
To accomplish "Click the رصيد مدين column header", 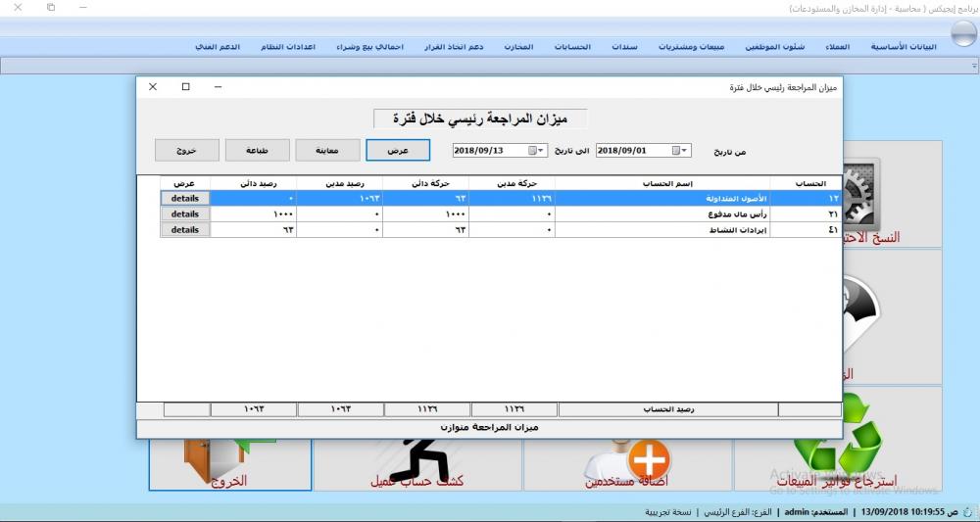I will (339, 183).
